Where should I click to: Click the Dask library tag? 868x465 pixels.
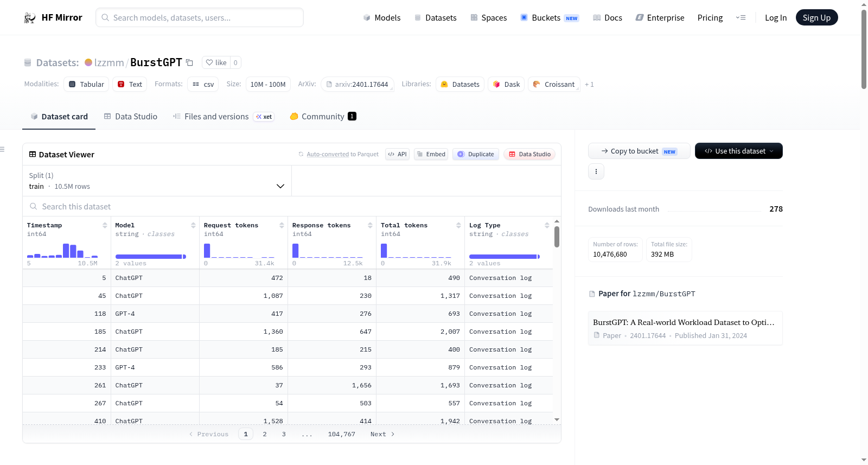[506, 84]
